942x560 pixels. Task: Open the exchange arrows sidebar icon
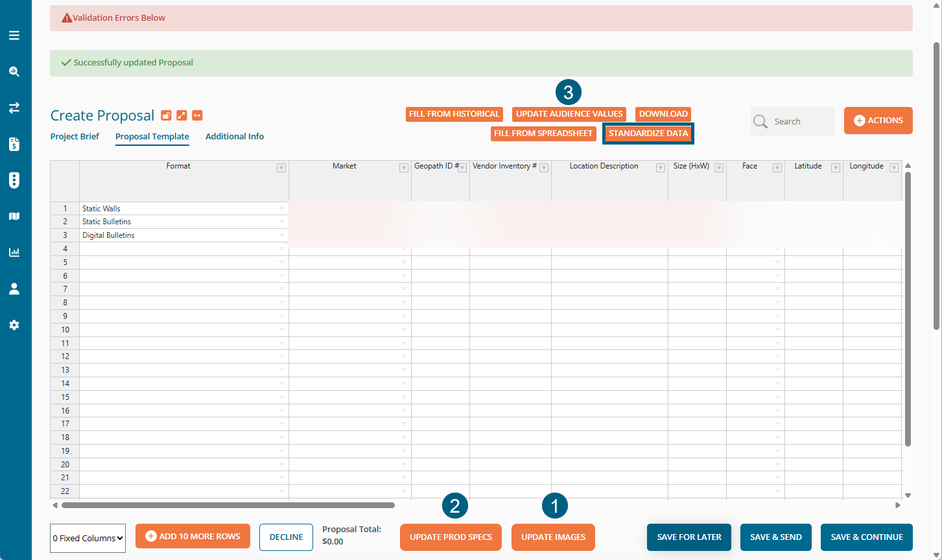click(x=14, y=108)
